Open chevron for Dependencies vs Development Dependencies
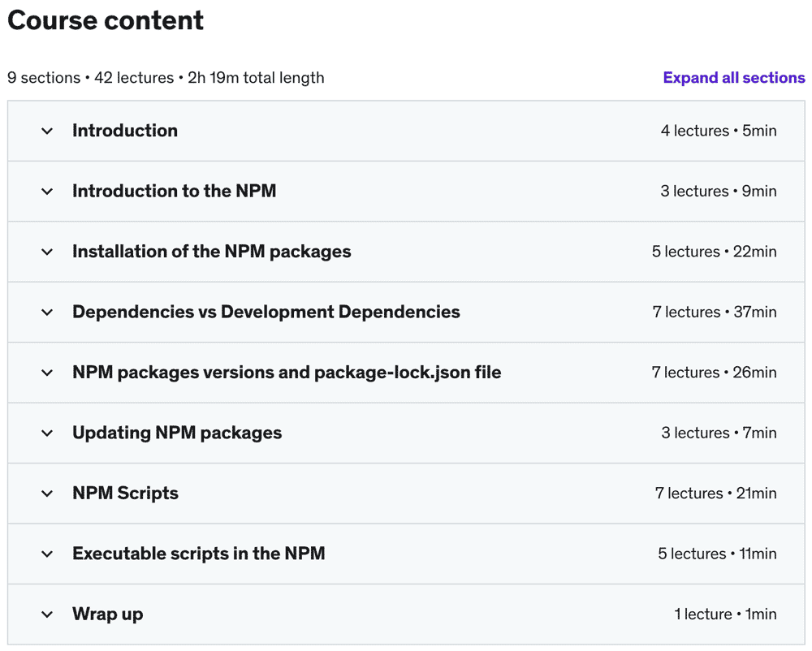 (x=47, y=313)
